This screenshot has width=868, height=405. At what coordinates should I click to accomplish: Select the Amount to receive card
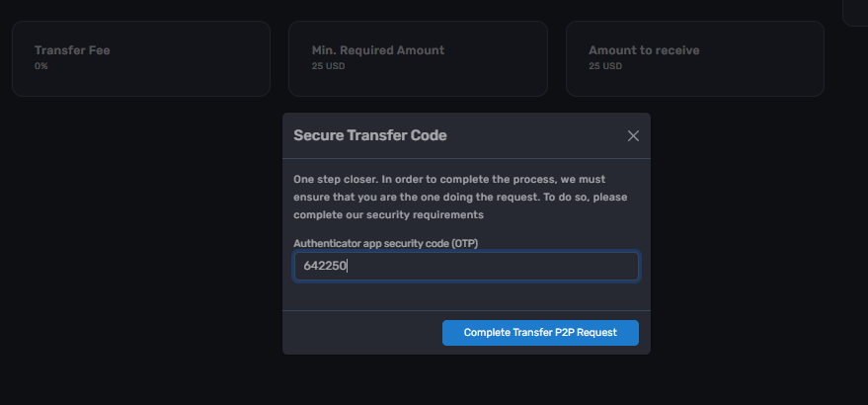coord(694,59)
